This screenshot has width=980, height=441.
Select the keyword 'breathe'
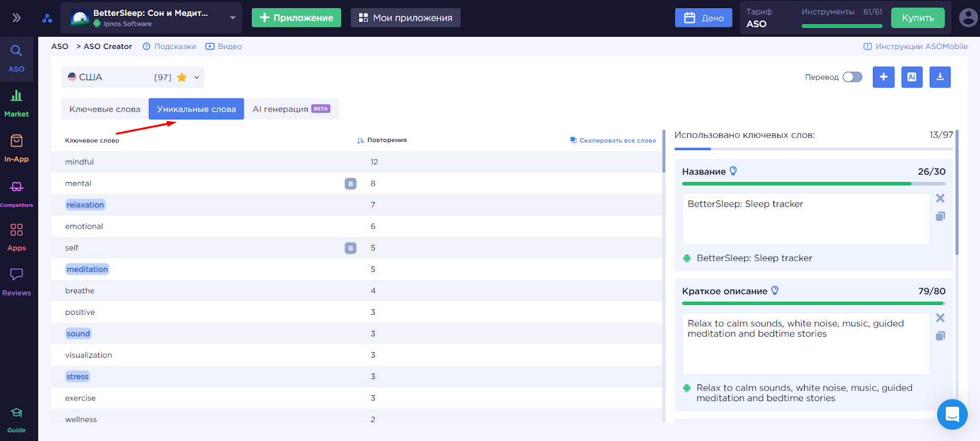point(80,290)
